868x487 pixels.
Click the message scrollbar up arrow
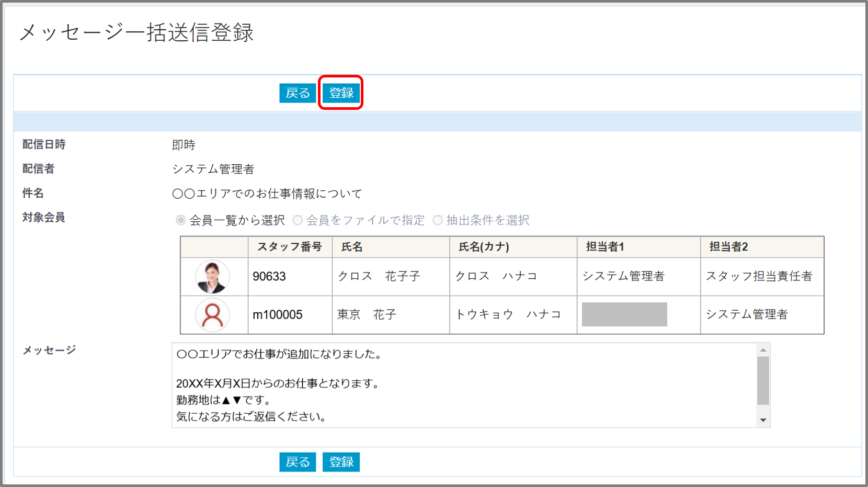(763, 350)
